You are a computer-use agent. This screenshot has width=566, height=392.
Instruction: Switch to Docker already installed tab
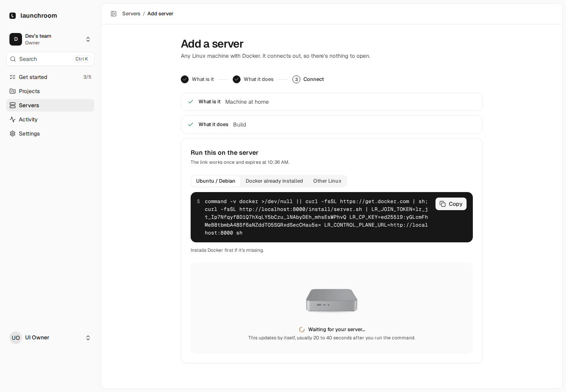[x=274, y=181]
